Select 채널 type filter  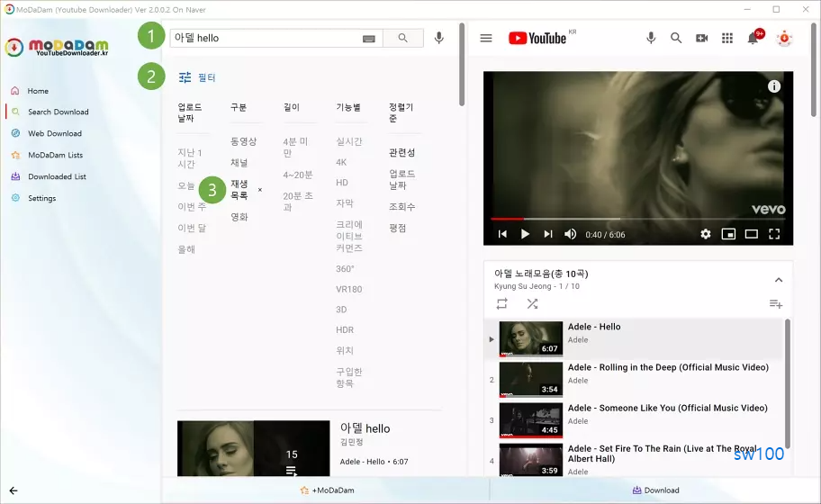pyautogui.click(x=239, y=163)
